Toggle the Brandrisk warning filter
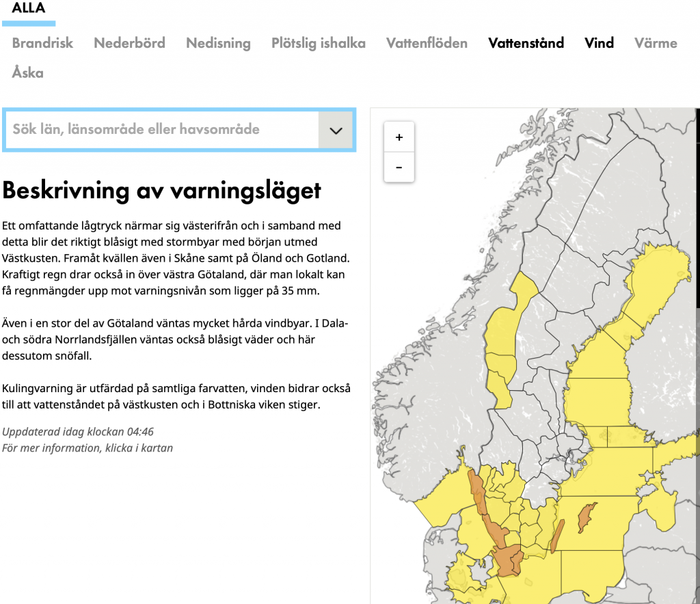 42,43
